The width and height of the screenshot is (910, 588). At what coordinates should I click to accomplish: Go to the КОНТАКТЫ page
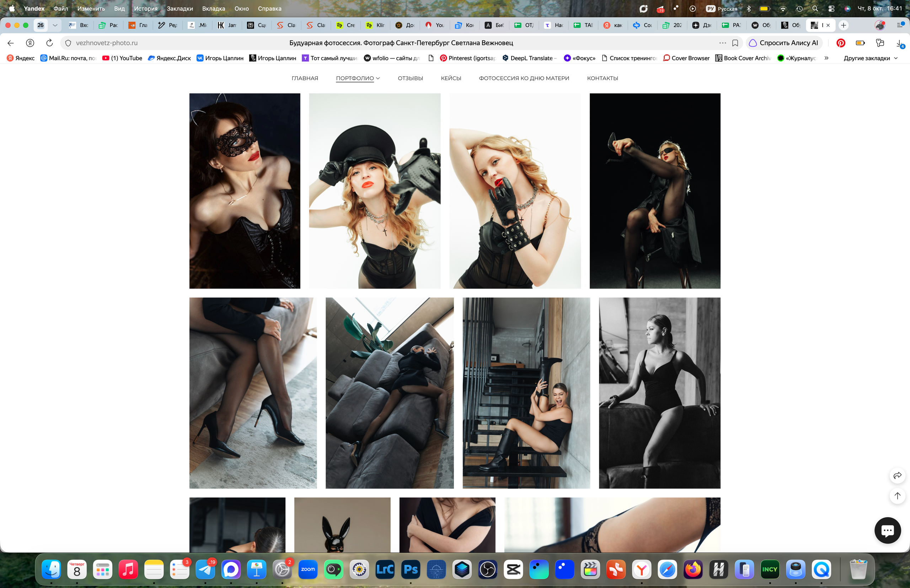tap(602, 78)
